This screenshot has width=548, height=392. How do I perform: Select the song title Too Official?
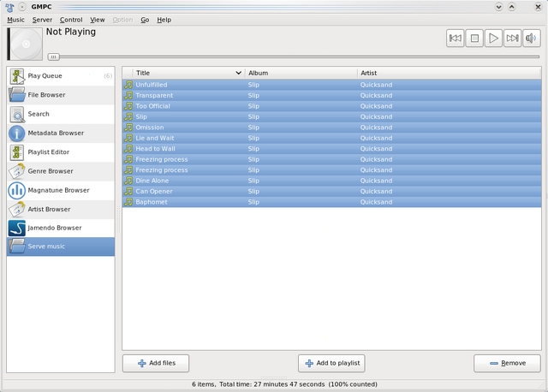coord(152,106)
